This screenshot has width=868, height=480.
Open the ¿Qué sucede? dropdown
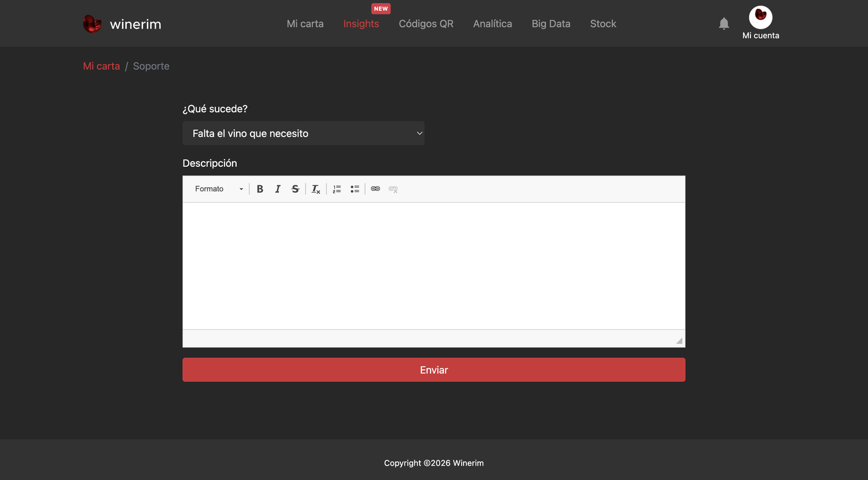303,133
